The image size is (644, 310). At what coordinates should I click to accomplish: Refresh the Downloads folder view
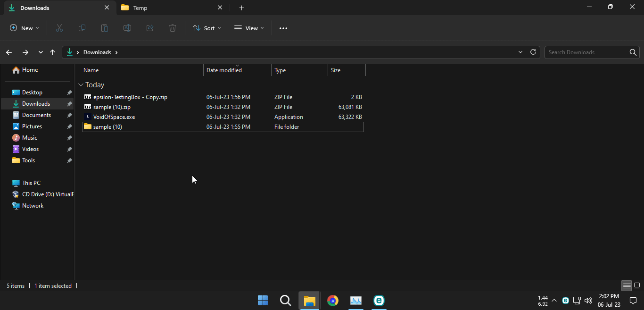533,52
